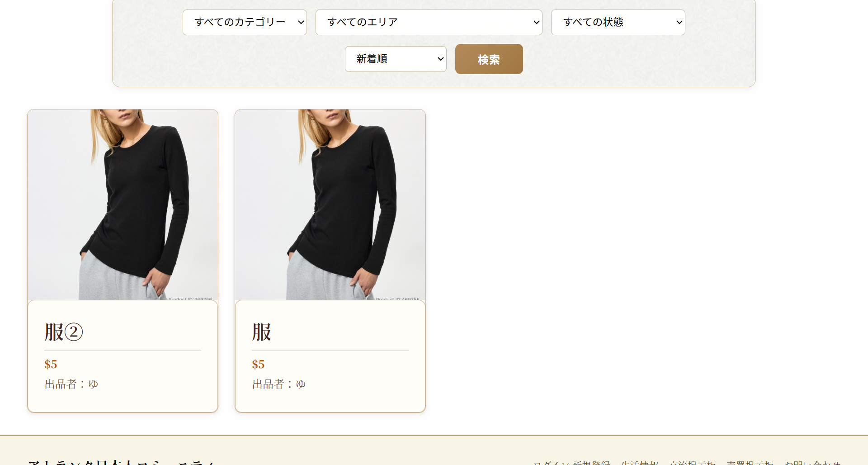Image resolution: width=868 pixels, height=465 pixels.
Task: Click the 検索 search button
Action: 489,59
